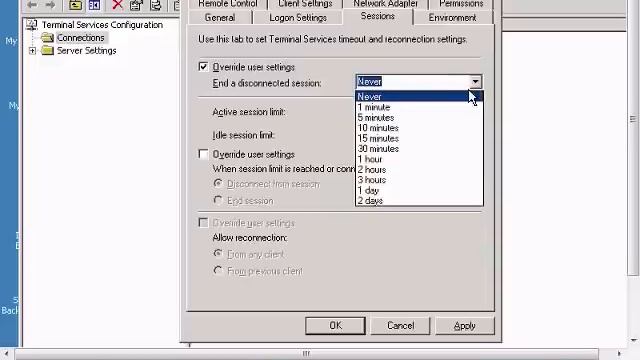
Task: Click the red X Delete toolbar icon
Action: [118, 5]
